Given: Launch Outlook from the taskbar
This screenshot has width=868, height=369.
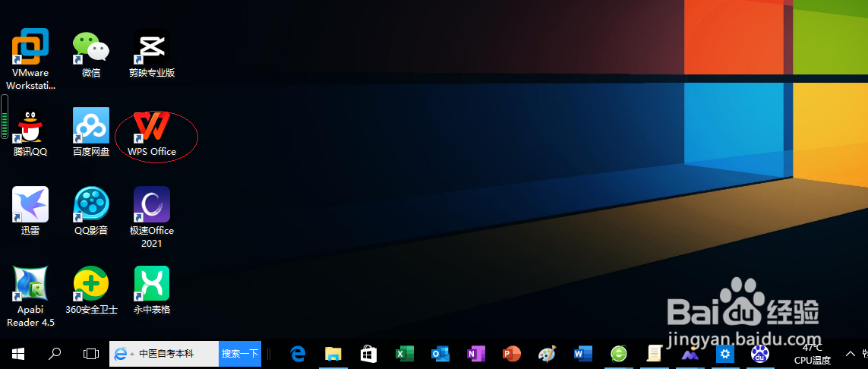Looking at the screenshot, I should (440, 354).
